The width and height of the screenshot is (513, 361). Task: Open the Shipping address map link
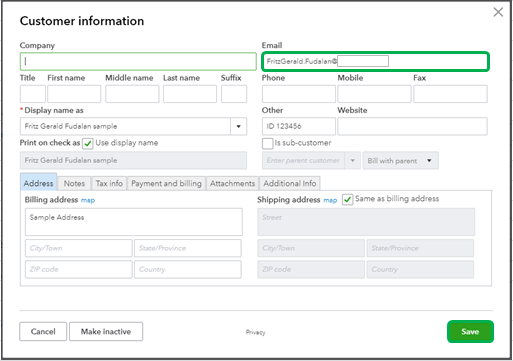[x=330, y=200]
